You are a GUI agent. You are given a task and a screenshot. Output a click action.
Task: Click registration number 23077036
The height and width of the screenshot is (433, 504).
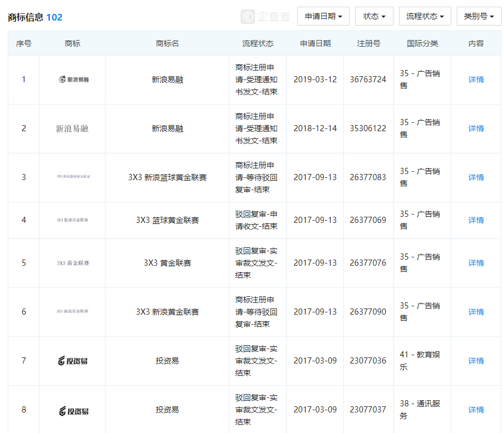pos(368,360)
